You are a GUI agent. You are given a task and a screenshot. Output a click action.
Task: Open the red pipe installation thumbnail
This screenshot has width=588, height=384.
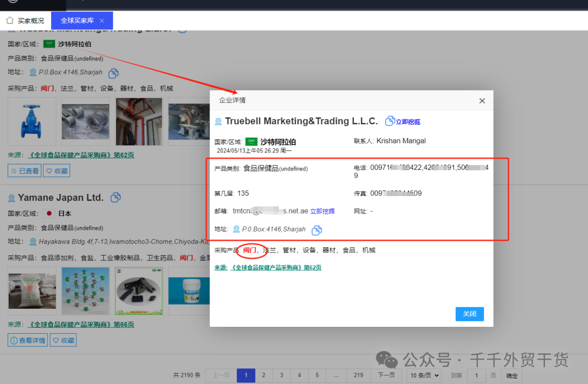(139, 121)
